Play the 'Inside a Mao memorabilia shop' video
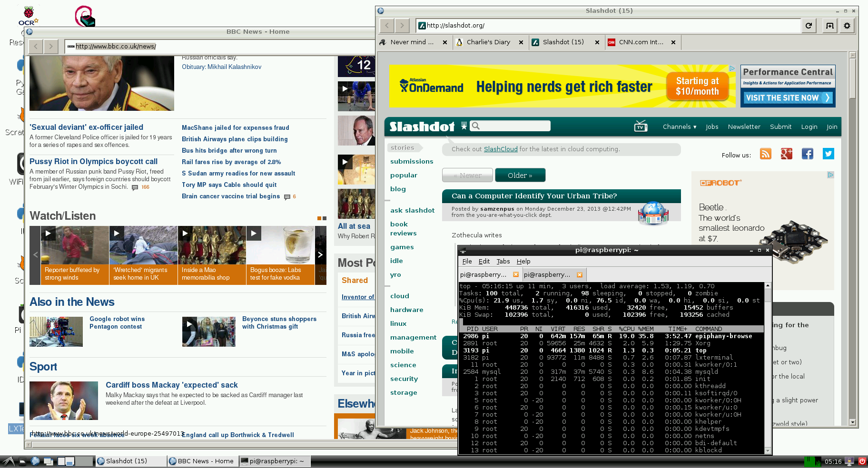Viewport: 868px width, 468px height. (185, 234)
